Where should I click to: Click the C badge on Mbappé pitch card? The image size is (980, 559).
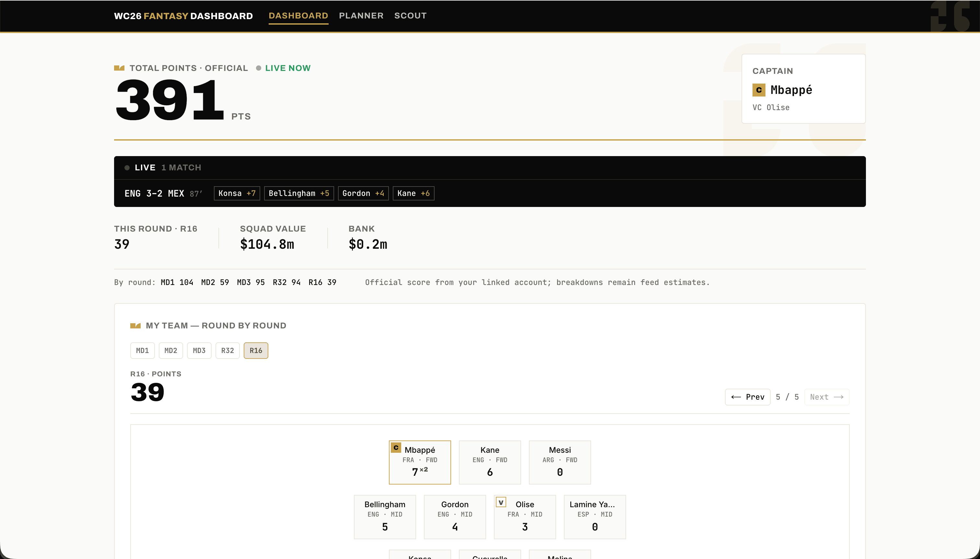(396, 448)
